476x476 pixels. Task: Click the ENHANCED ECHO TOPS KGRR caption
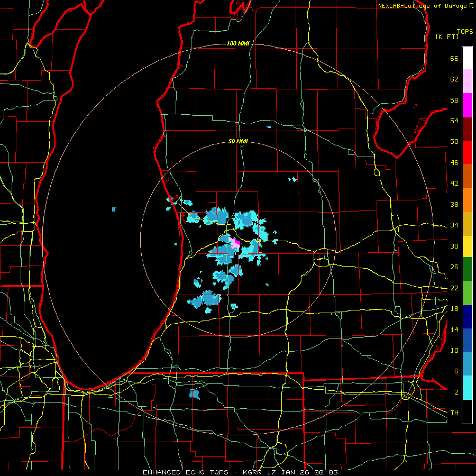coord(240,472)
